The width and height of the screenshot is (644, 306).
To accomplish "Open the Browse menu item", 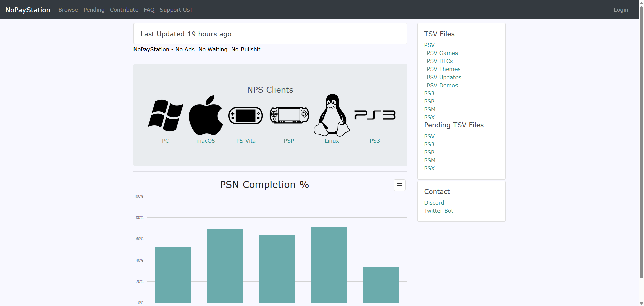I will pyautogui.click(x=68, y=10).
